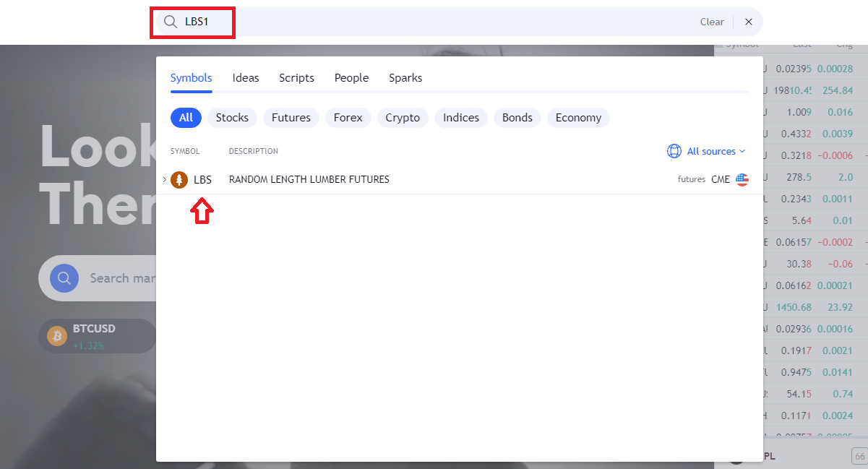Click the Bitcoin icon on BTCUSD chip

point(57,336)
